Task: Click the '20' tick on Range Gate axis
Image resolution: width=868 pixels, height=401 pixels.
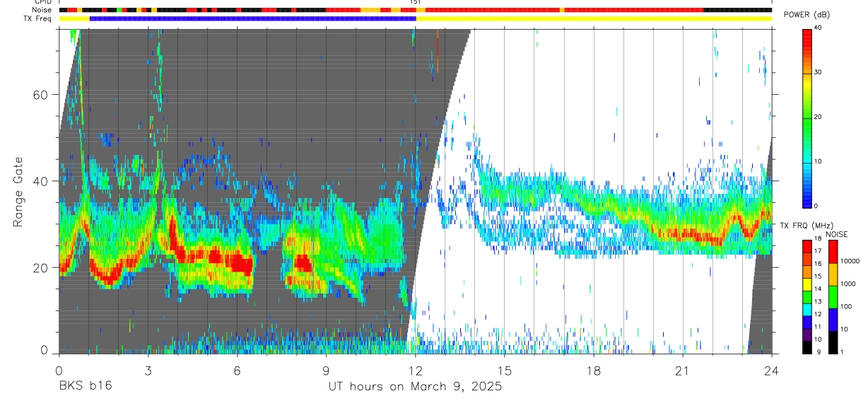Action: (39, 267)
